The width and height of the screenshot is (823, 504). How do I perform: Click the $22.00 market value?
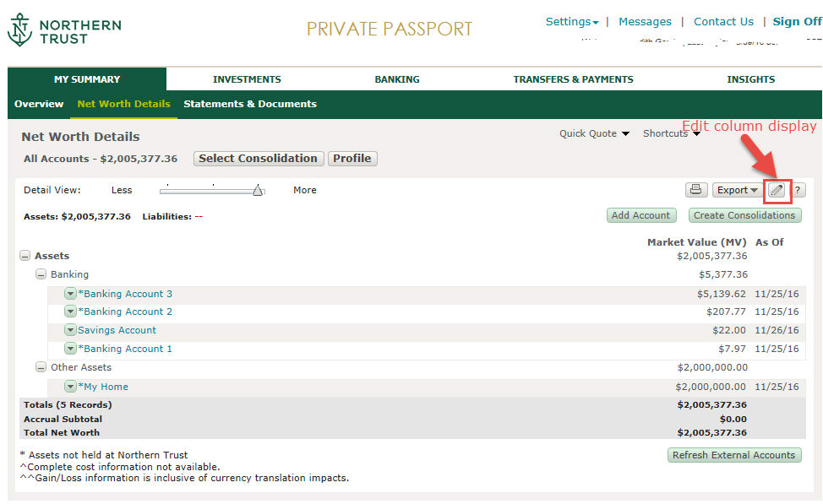(729, 330)
